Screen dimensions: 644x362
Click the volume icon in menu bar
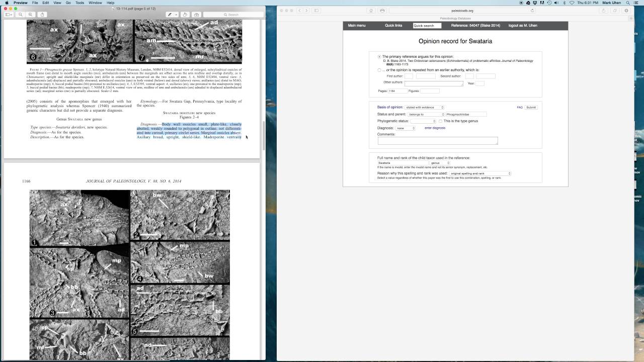pyautogui.click(x=556, y=3)
